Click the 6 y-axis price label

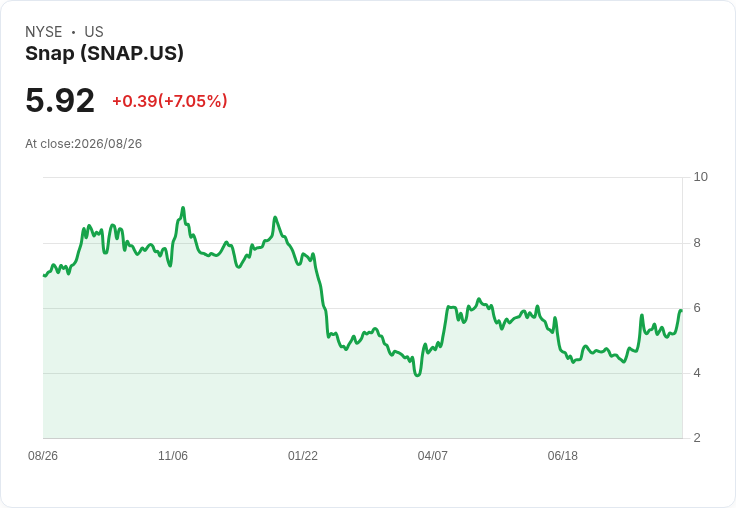pyautogui.click(x=697, y=308)
